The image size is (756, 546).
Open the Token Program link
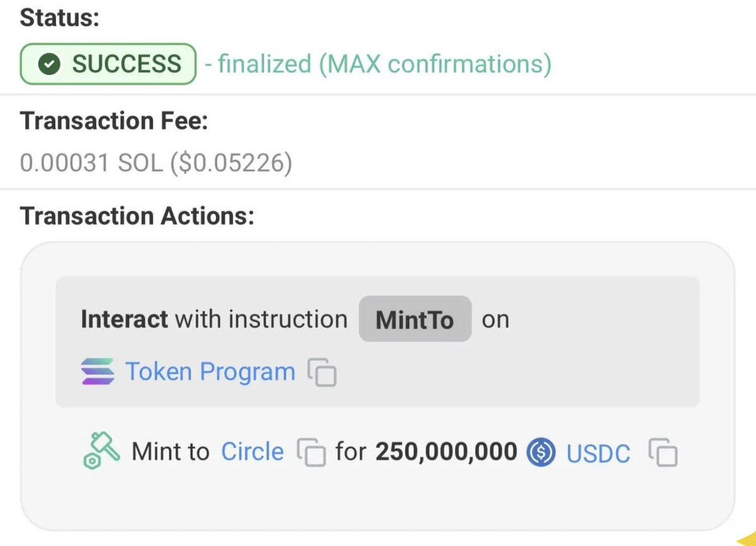210,372
